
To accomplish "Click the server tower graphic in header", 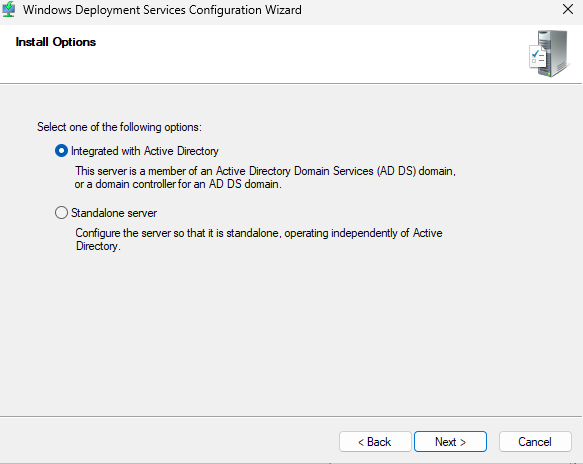I will 553,53.
